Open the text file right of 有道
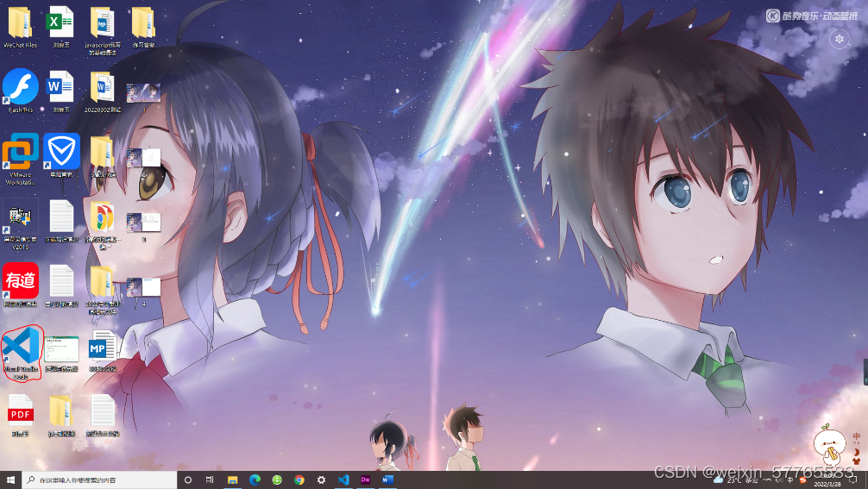Image resolution: width=868 pixels, height=489 pixels. (x=61, y=285)
